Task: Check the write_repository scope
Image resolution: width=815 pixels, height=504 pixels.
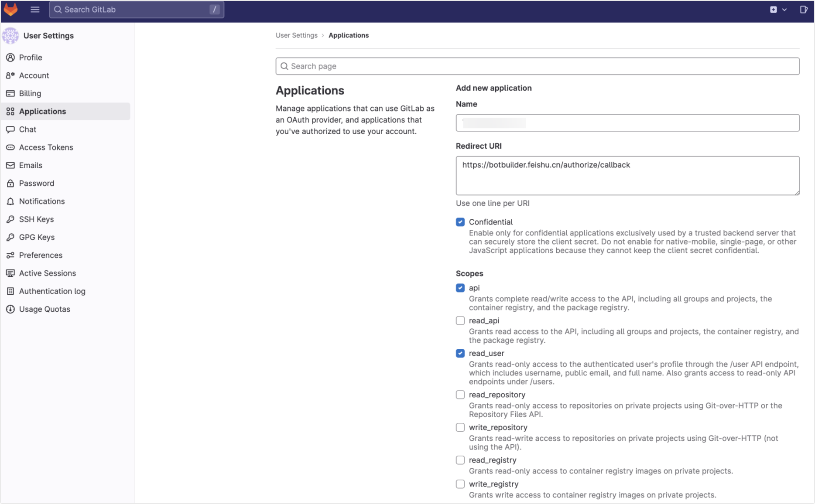Action: (x=460, y=427)
